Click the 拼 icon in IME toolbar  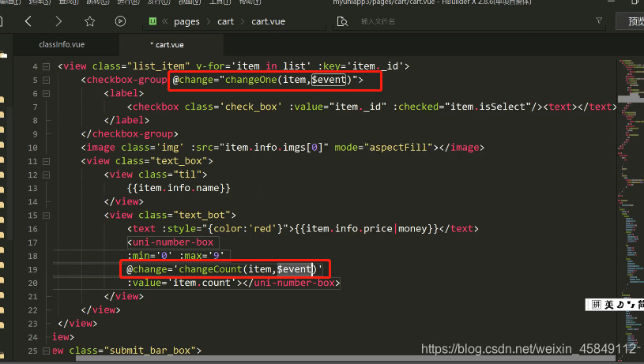[x=597, y=305]
